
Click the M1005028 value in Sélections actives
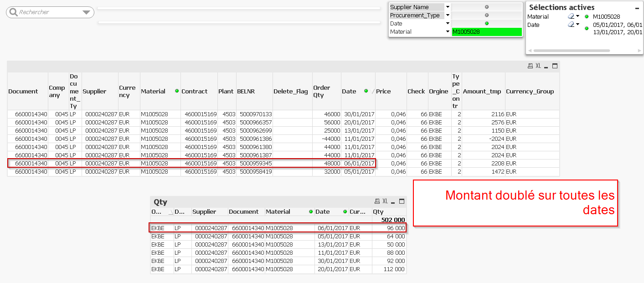(x=606, y=17)
